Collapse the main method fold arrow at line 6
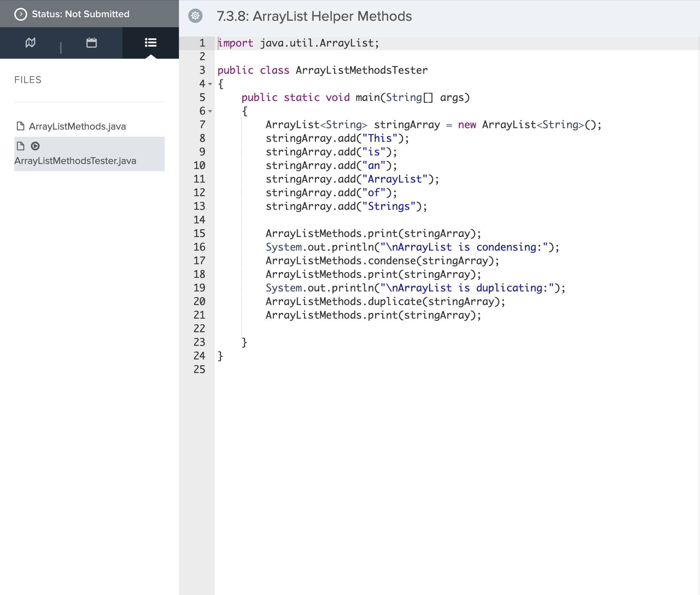Screen dimensions: 700x595 coord(209,112)
